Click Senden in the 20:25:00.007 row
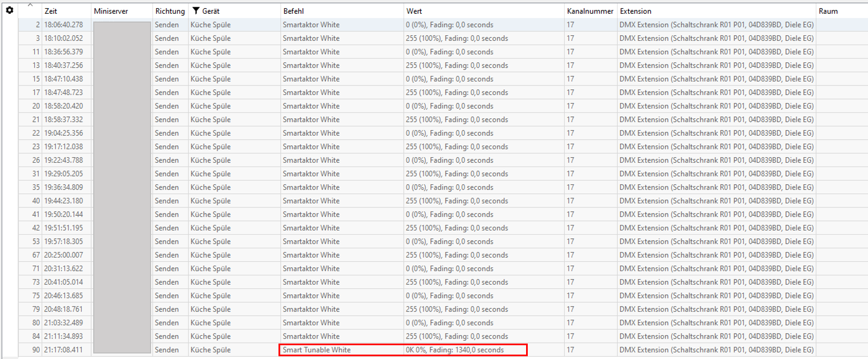This screenshot has width=868, height=359. pyautogui.click(x=167, y=255)
